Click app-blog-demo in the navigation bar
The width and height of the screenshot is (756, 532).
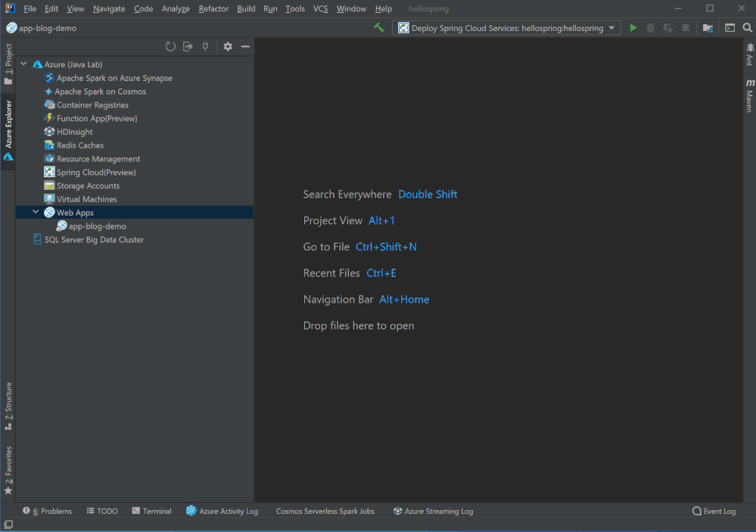coord(42,28)
